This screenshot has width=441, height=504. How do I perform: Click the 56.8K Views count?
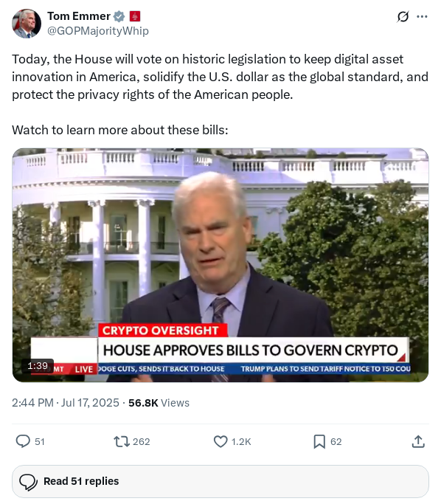[x=159, y=402]
